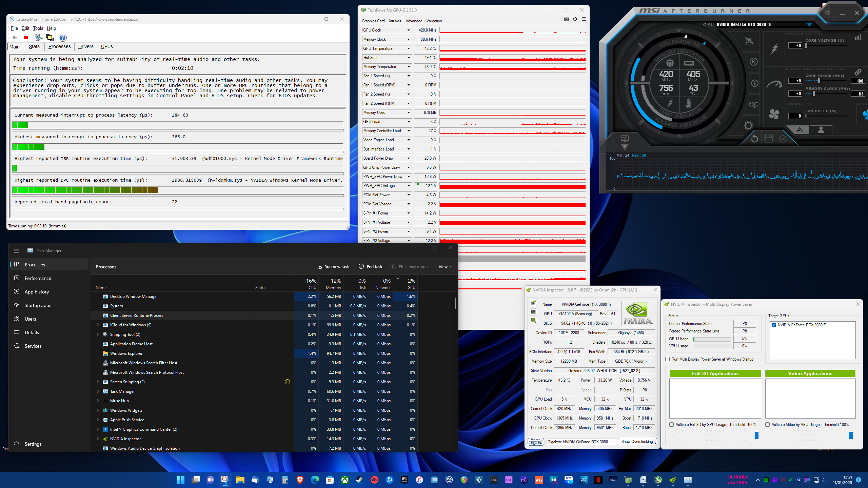Stop LatencyMon monitoring with red stop button
Image resolution: width=868 pixels, height=488 pixels.
[x=26, y=37]
